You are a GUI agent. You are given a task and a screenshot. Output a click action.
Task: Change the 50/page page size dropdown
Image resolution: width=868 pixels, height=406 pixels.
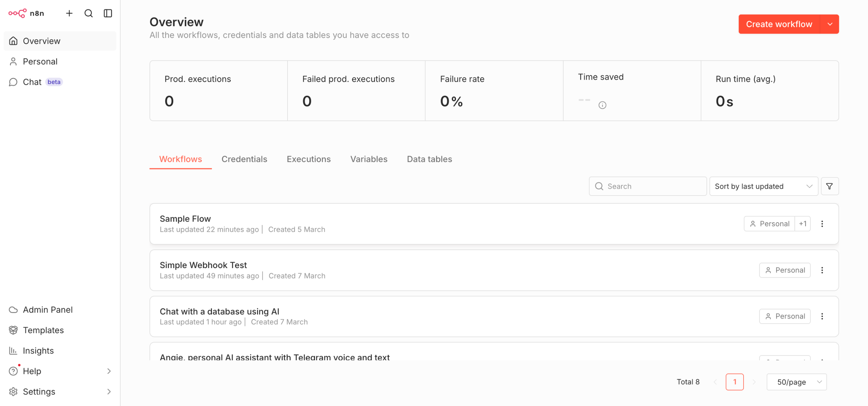click(x=796, y=382)
